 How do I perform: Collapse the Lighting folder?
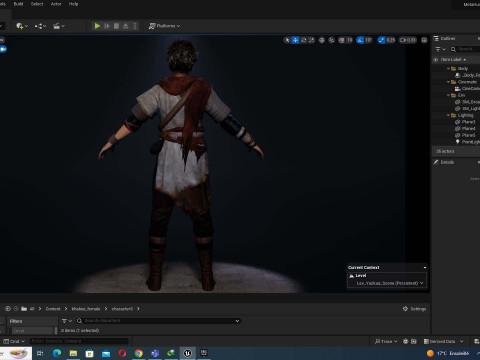[x=448, y=115]
